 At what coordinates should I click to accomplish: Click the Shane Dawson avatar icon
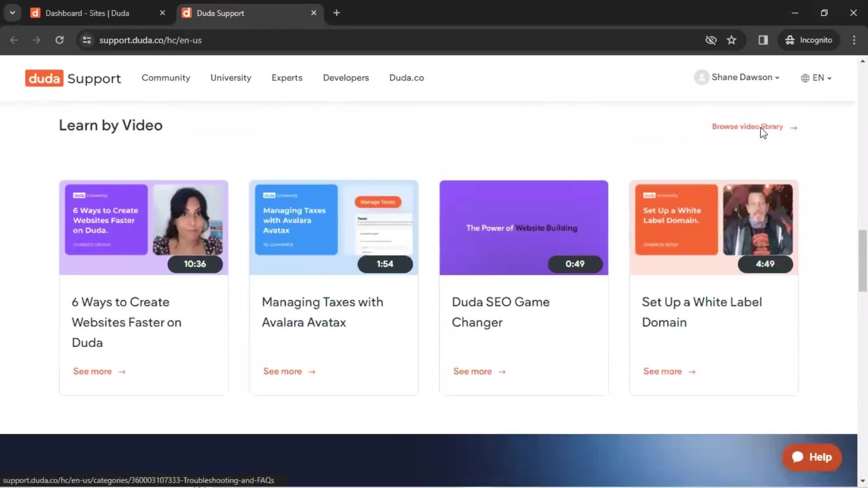coord(701,77)
